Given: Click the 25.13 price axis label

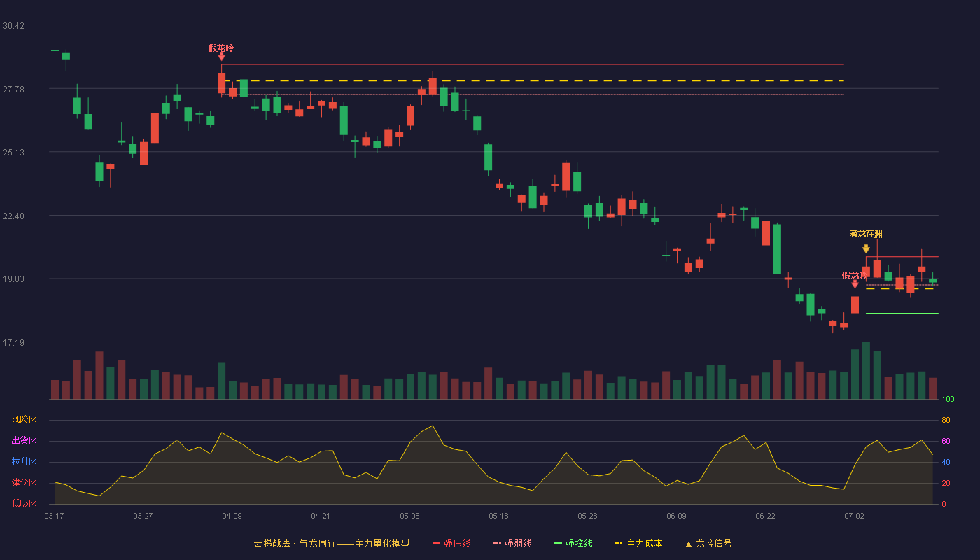Looking at the screenshot, I should coord(13,153).
